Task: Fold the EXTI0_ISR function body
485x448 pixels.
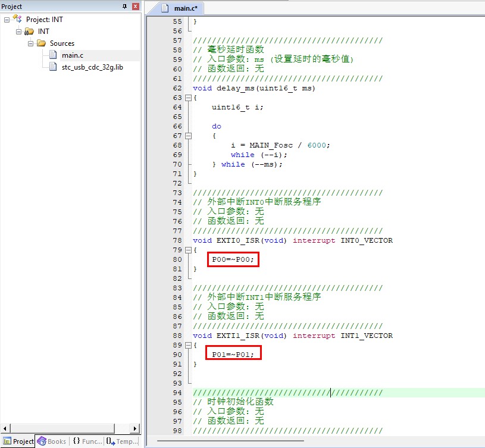Action: click(189, 250)
